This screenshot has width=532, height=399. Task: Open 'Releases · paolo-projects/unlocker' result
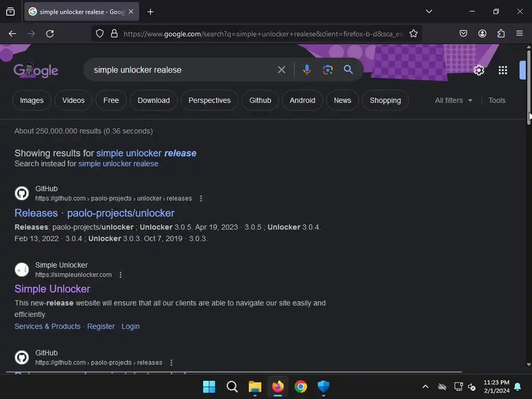pyautogui.click(x=95, y=213)
